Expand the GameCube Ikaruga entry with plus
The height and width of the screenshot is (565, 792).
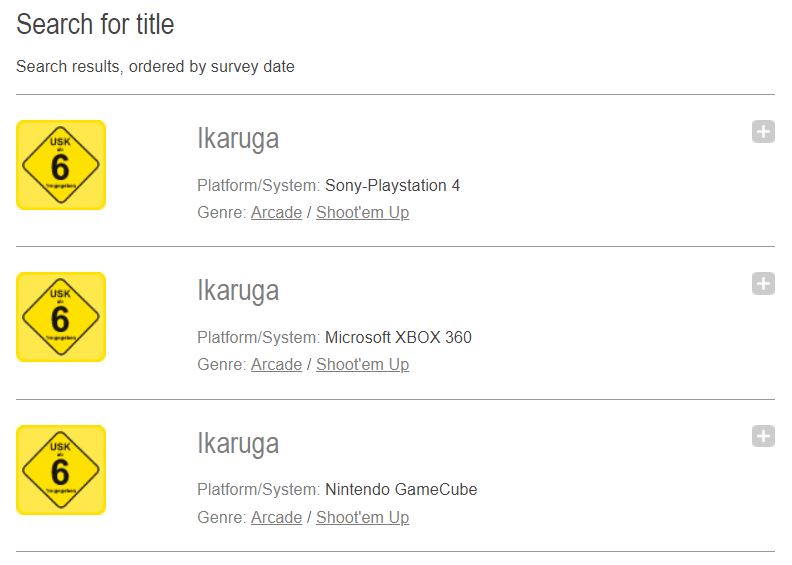(x=763, y=436)
